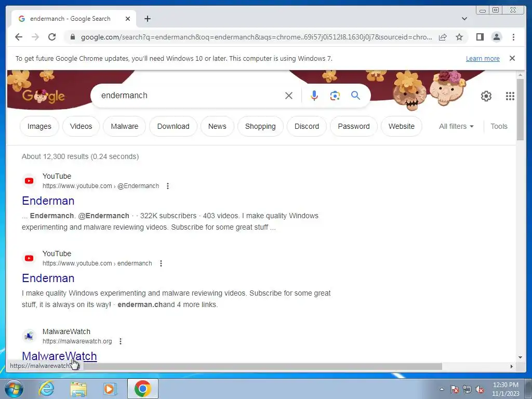Click the address bar URL

tap(257, 37)
